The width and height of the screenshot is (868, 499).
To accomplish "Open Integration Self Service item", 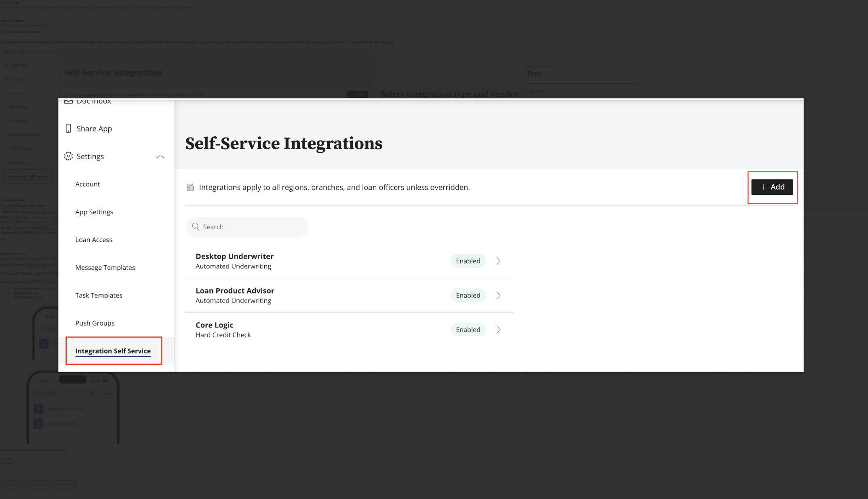I will (113, 351).
